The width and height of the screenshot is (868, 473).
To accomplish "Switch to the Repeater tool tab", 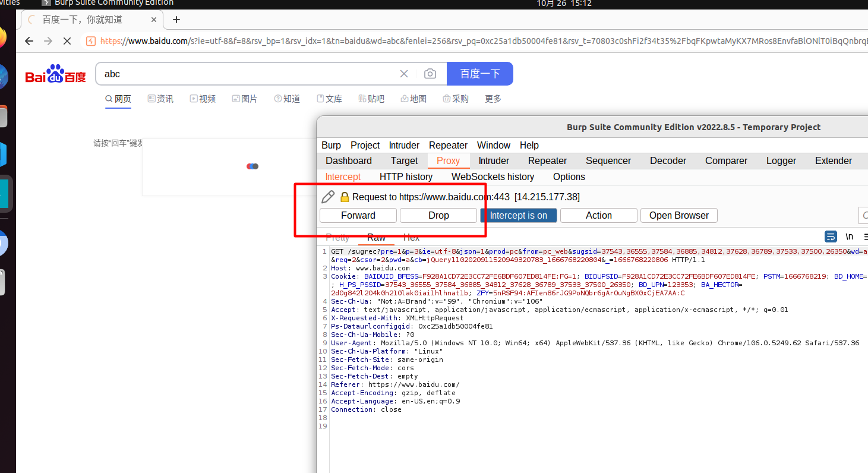I will coord(547,160).
